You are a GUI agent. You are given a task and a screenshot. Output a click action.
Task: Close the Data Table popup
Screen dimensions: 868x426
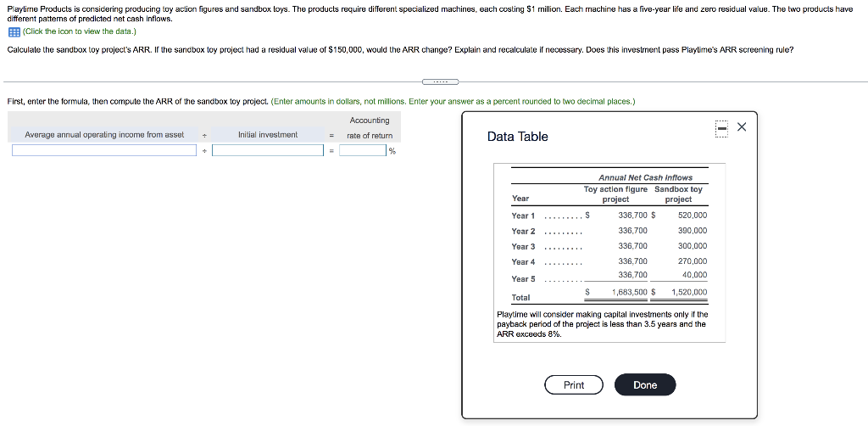coord(743,127)
